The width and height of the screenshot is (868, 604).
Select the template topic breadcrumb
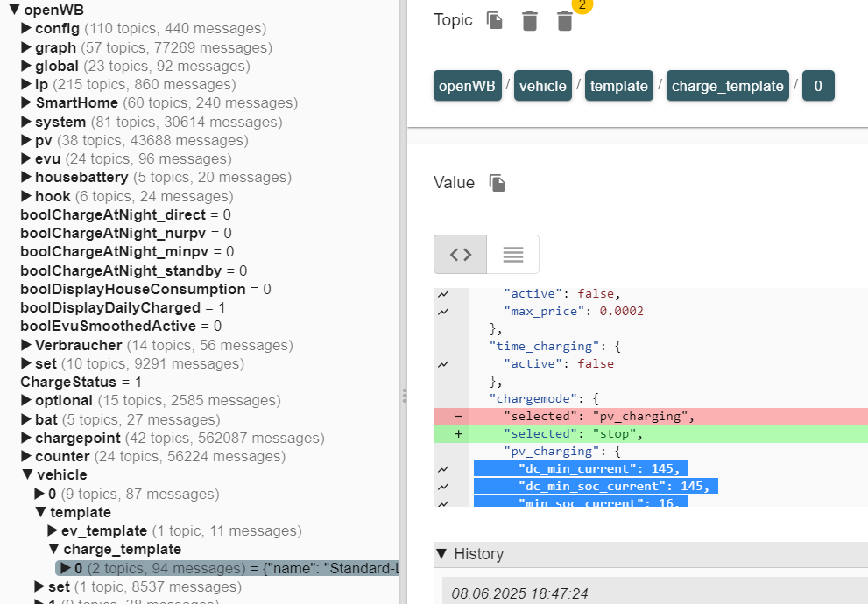(619, 86)
